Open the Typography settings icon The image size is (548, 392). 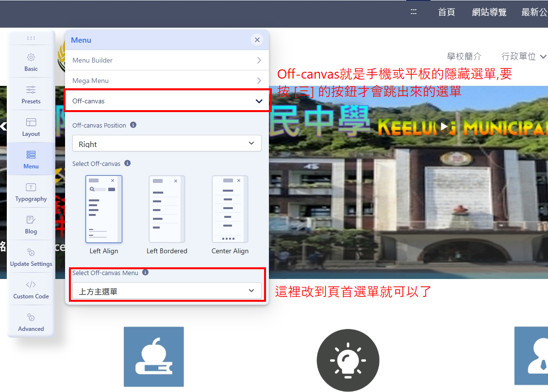click(x=31, y=187)
